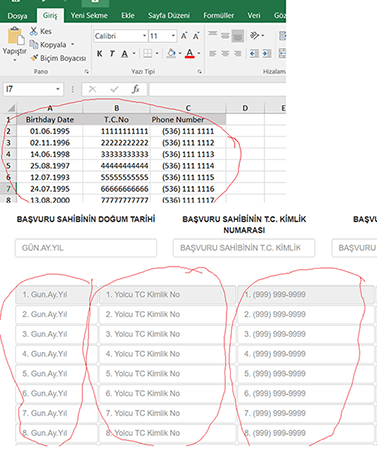The height and width of the screenshot is (450, 377).
Task: Click the row 7 header
Action: (8, 189)
